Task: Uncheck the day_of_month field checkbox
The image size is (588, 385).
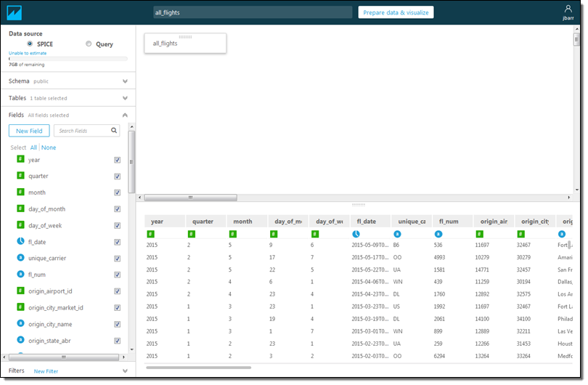Action: pyautogui.click(x=118, y=209)
